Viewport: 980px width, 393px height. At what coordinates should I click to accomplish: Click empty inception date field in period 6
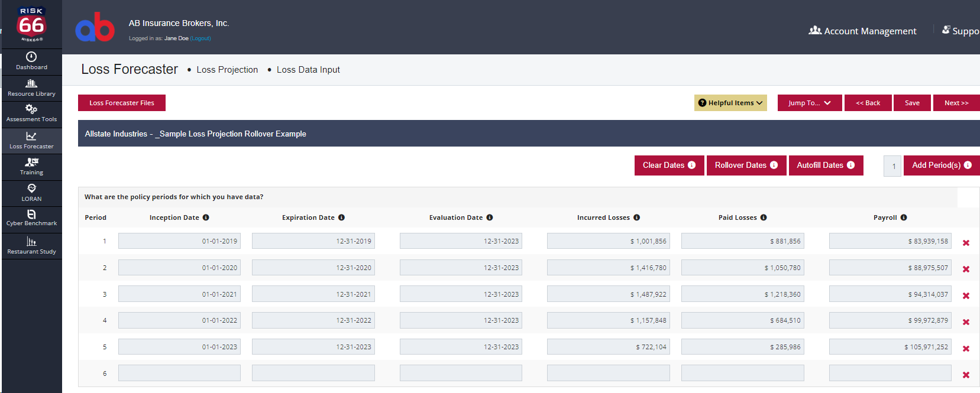[x=179, y=373]
